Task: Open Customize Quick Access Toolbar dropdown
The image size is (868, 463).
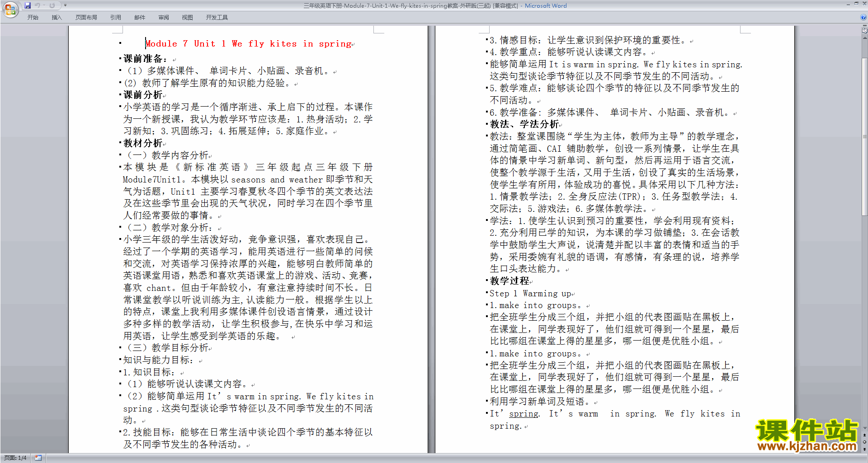Action: [65, 5]
